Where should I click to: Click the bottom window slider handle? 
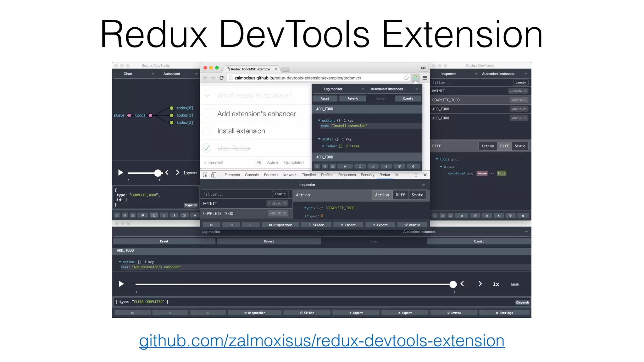[x=453, y=284]
